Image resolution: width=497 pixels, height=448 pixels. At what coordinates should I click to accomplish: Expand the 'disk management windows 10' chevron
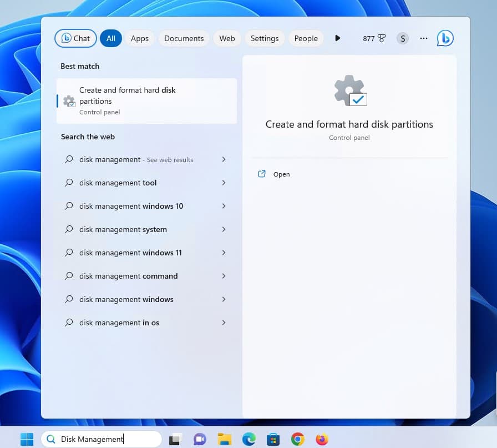224,206
